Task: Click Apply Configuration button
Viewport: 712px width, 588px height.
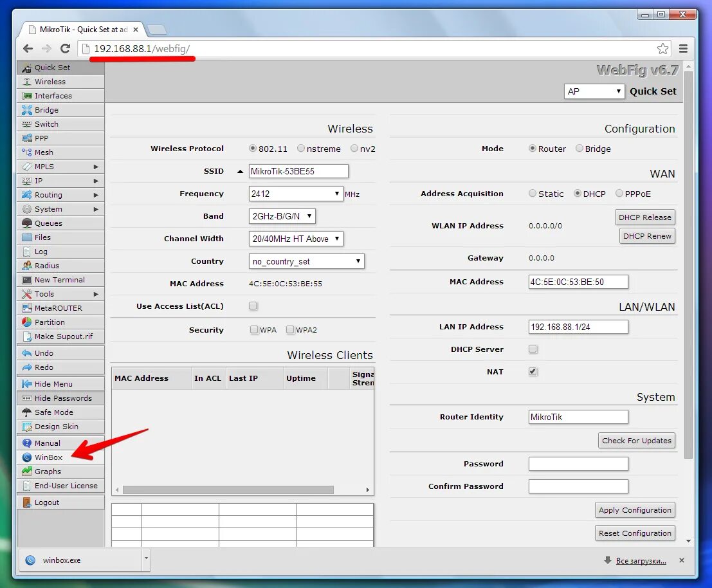Action: [x=635, y=510]
